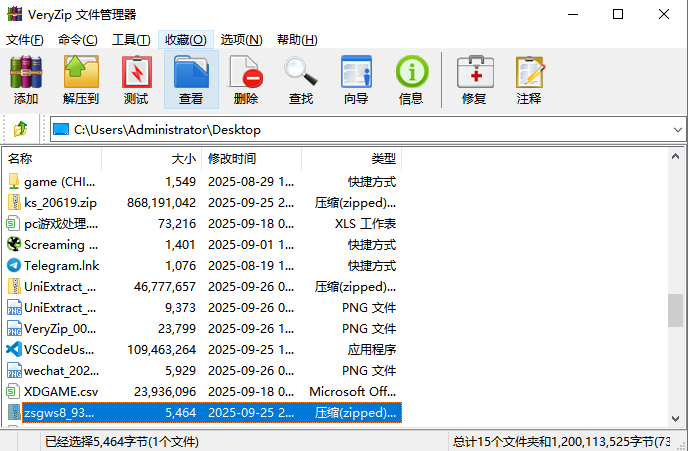
Task: Sort by the 大小 column header
Action: [151, 159]
